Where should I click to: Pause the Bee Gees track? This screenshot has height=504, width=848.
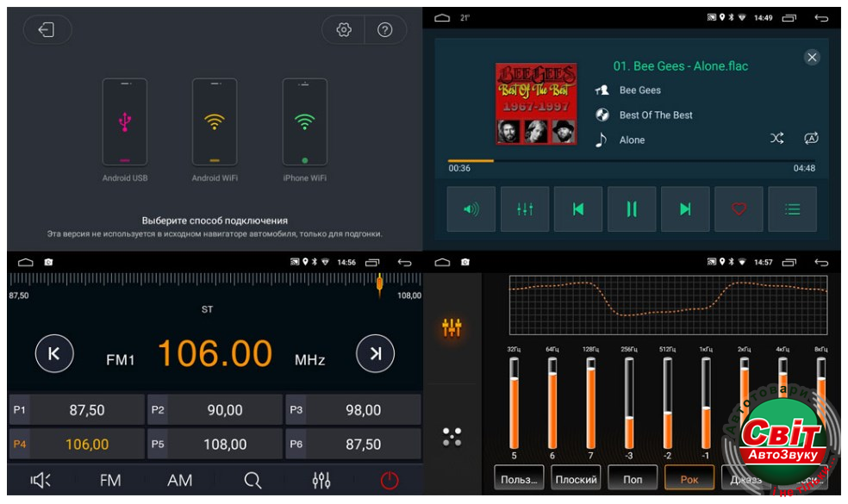pos(632,209)
